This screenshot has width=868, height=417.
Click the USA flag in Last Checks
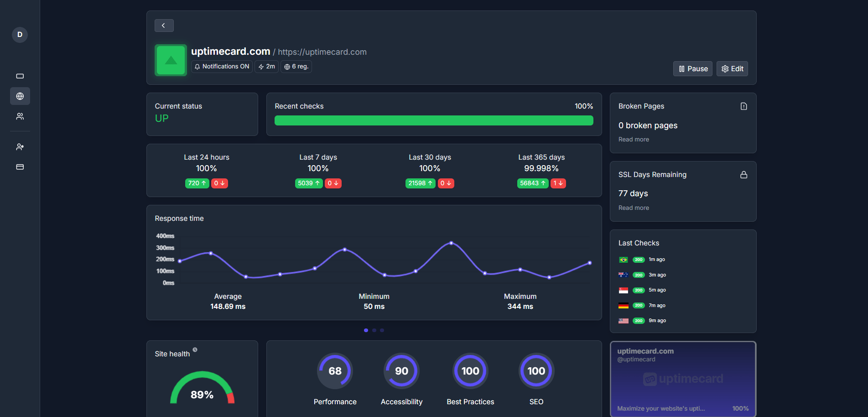tap(624, 321)
